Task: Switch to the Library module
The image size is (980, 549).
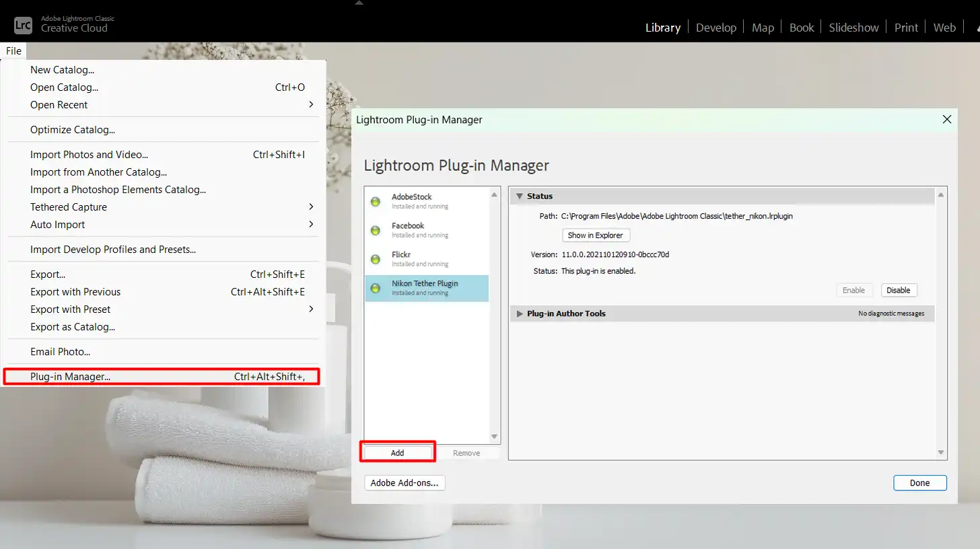Action: coord(662,28)
